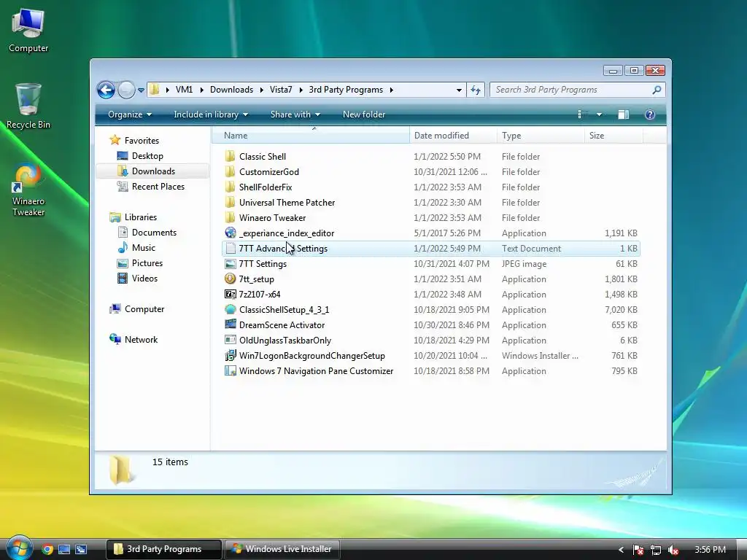Select the Universal Theme Patcher folder

(x=431, y=203)
